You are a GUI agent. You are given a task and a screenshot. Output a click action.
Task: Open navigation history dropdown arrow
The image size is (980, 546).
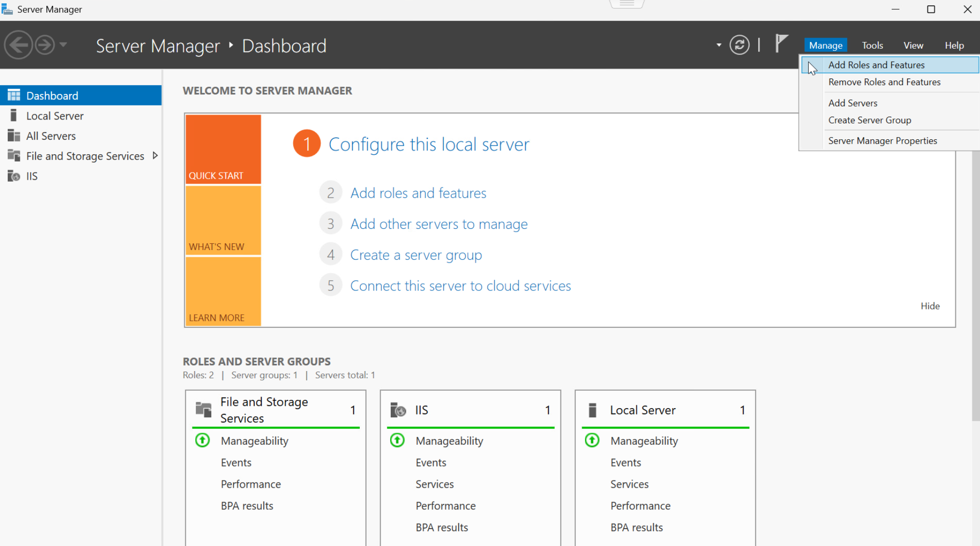pos(63,45)
